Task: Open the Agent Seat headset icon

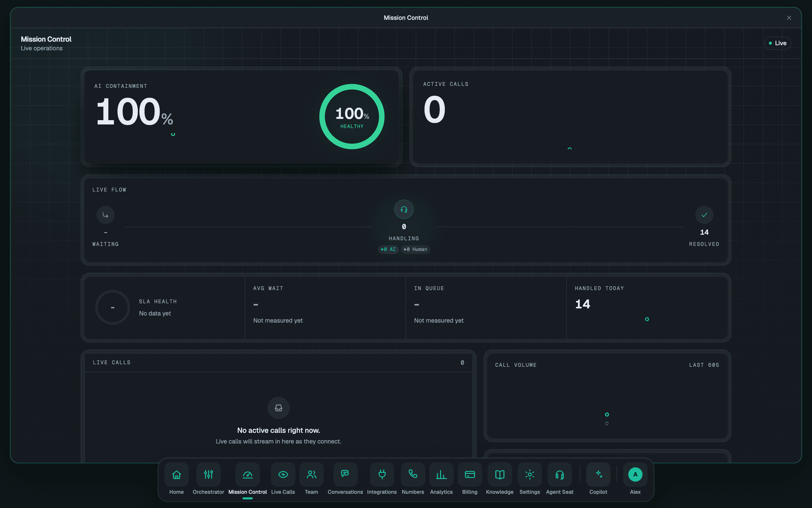Action: [x=560, y=474]
